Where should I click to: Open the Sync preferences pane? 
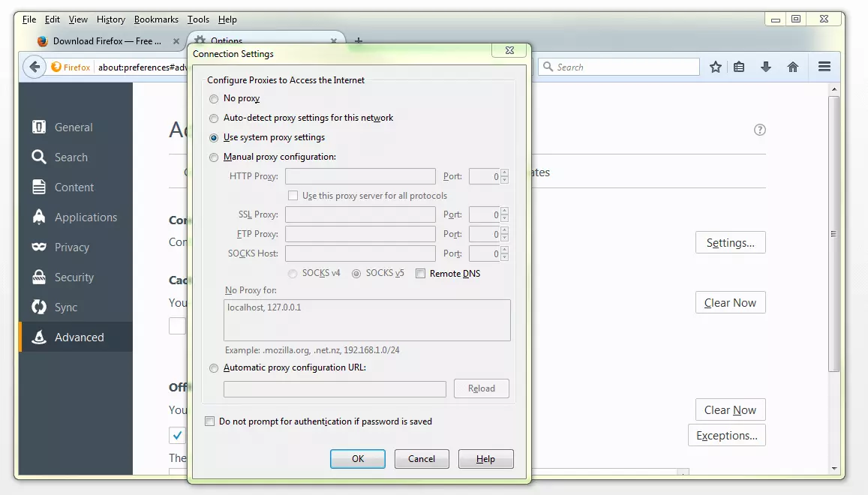point(76,307)
